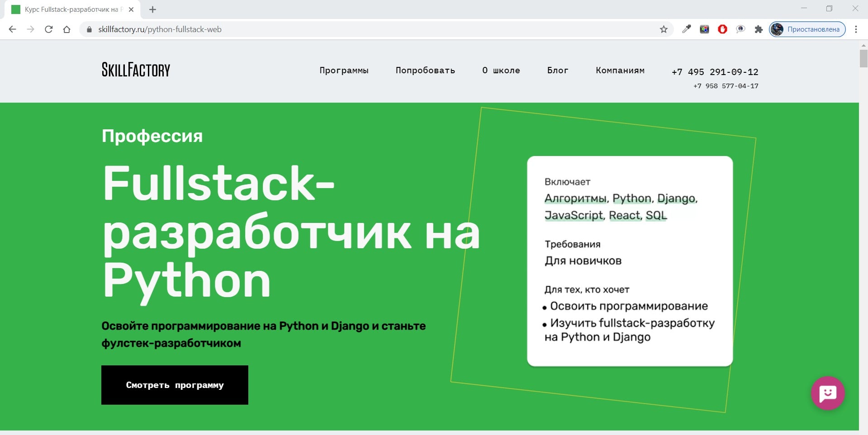Click the React highlighted word
This screenshot has width=868, height=435.
pyautogui.click(x=624, y=215)
